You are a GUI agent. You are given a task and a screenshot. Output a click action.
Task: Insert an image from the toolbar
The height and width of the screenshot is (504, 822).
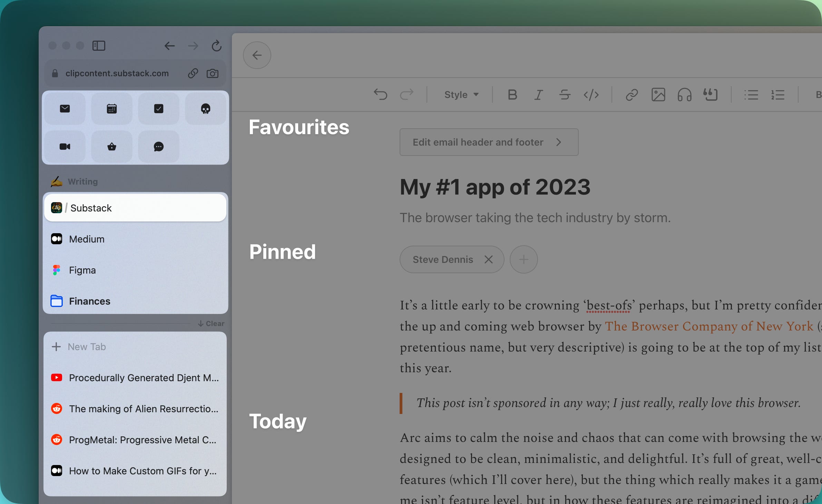coord(658,95)
